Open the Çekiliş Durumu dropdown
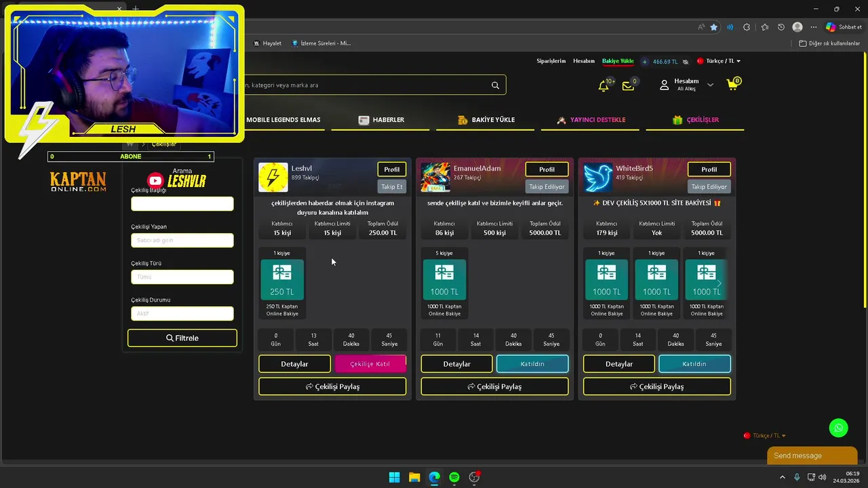Viewport: 868px width, 488px height. pos(182,313)
